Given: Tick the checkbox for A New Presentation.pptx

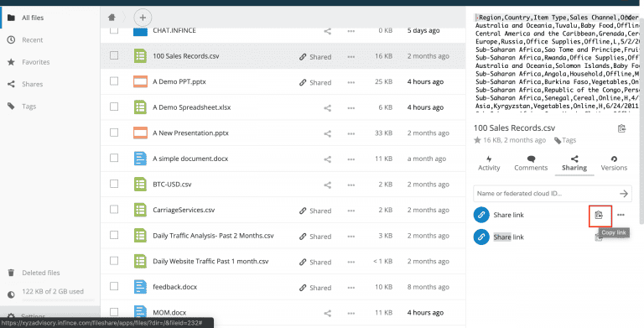Looking at the screenshot, I should tap(114, 133).
